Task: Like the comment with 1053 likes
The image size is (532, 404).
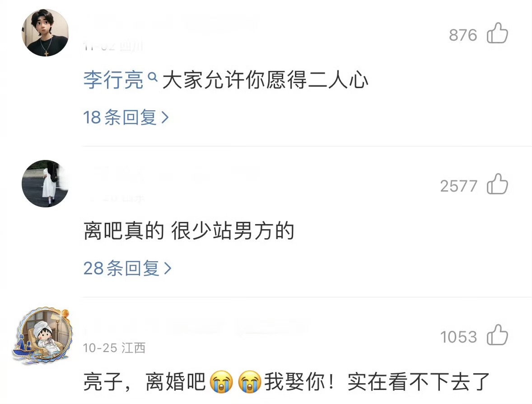Action: tap(497, 335)
